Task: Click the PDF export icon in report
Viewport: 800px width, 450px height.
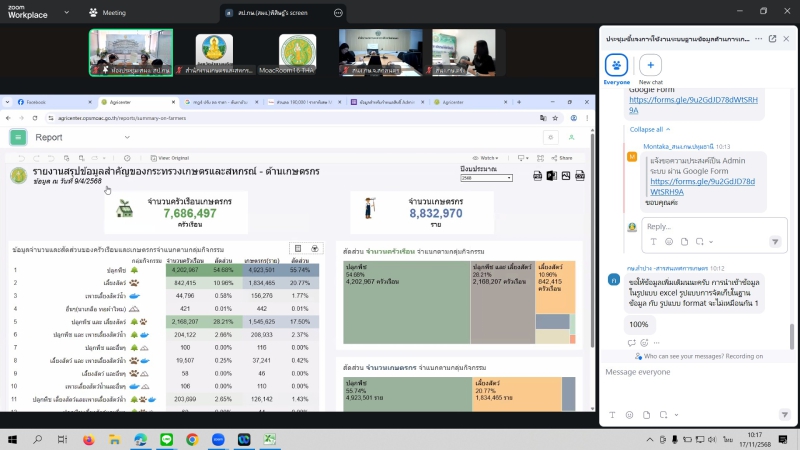Action: click(x=537, y=176)
